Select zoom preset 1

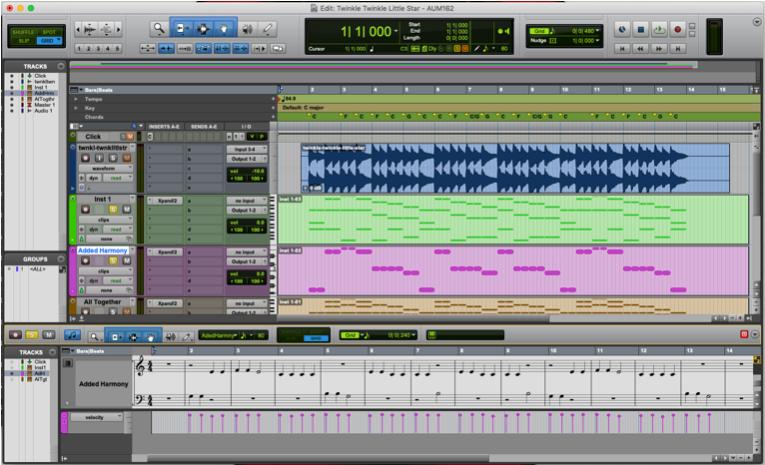(79, 48)
